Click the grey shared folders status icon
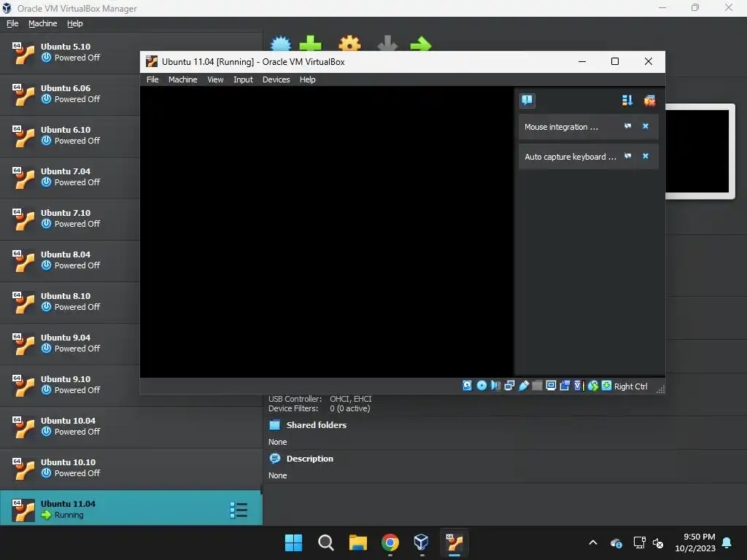The height and width of the screenshot is (560, 747). tap(537, 386)
